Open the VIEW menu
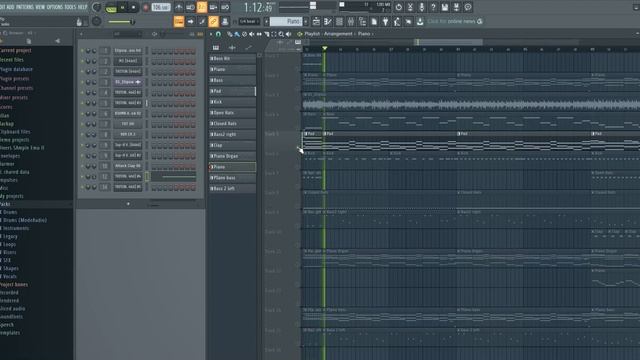This screenshot has width=640, height=360. coord(40,7)
